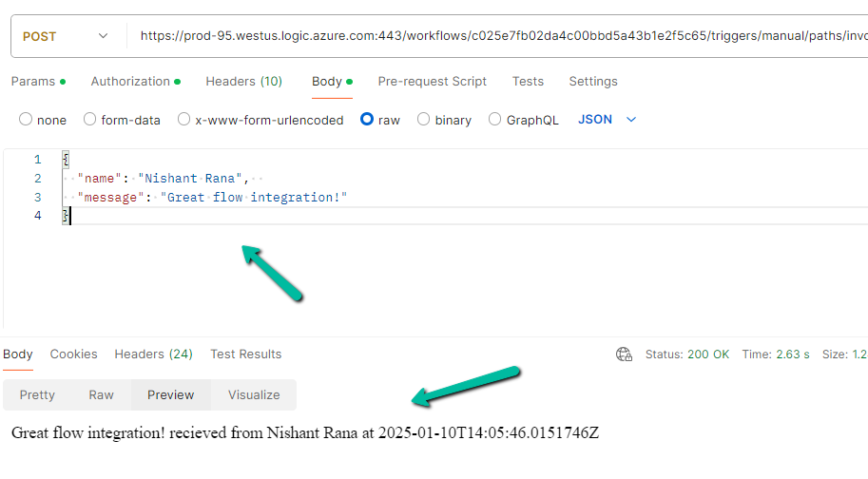Open the Params tab
Image resolution: width=868 pixels, height=479 pixels.
(38, 82)
